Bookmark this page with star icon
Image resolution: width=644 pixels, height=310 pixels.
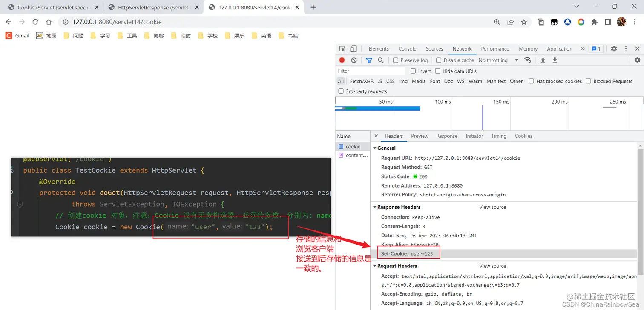click(x=524, y=22)
